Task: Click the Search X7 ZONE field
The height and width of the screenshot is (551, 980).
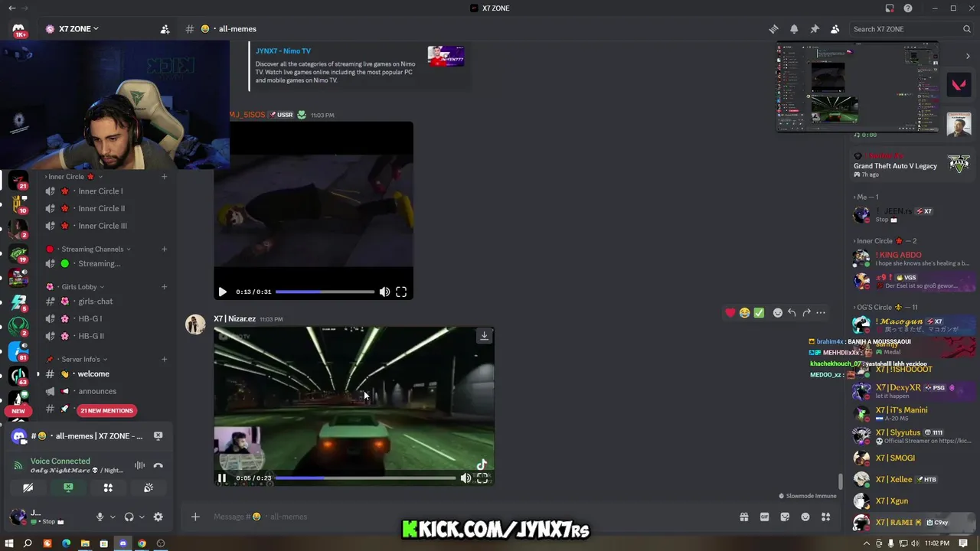Action: coord(911,29)
